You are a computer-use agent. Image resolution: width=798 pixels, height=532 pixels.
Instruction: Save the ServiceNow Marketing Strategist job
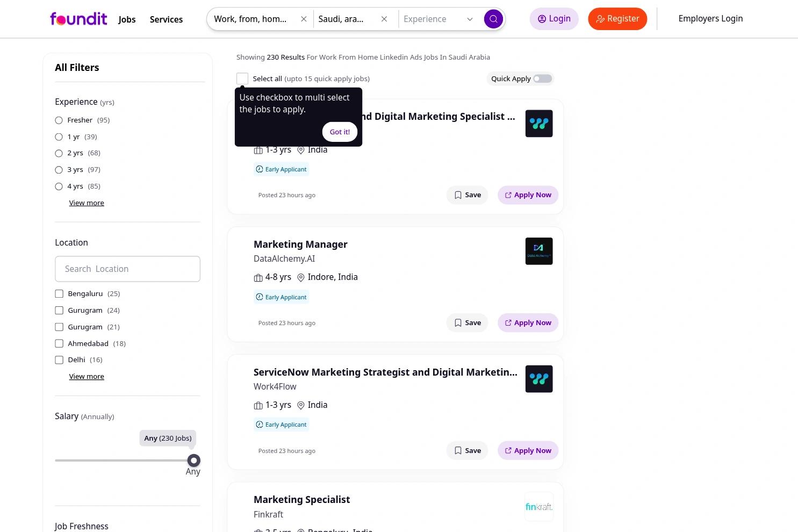467,450
